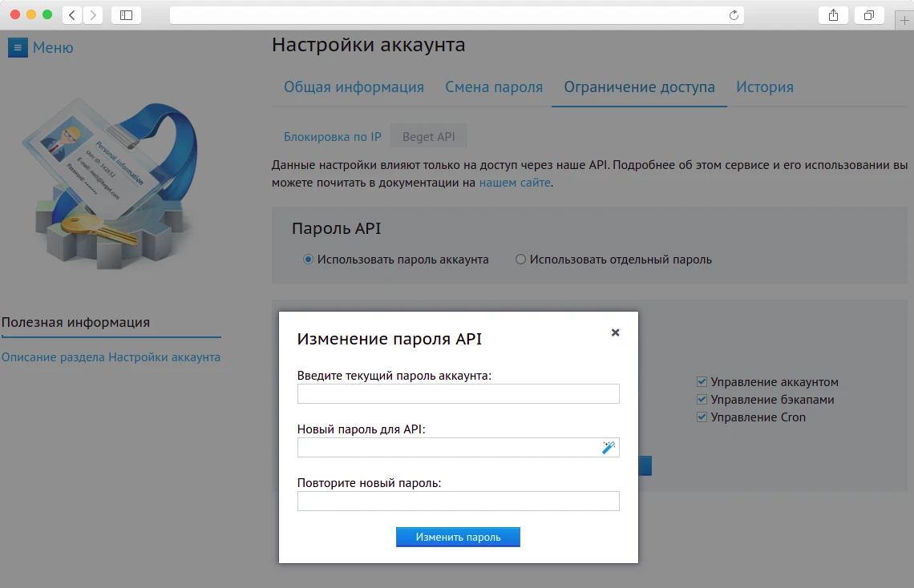Click the sidebar toggle icon
This screenshot has width=914, height=588.
(125, 14)
